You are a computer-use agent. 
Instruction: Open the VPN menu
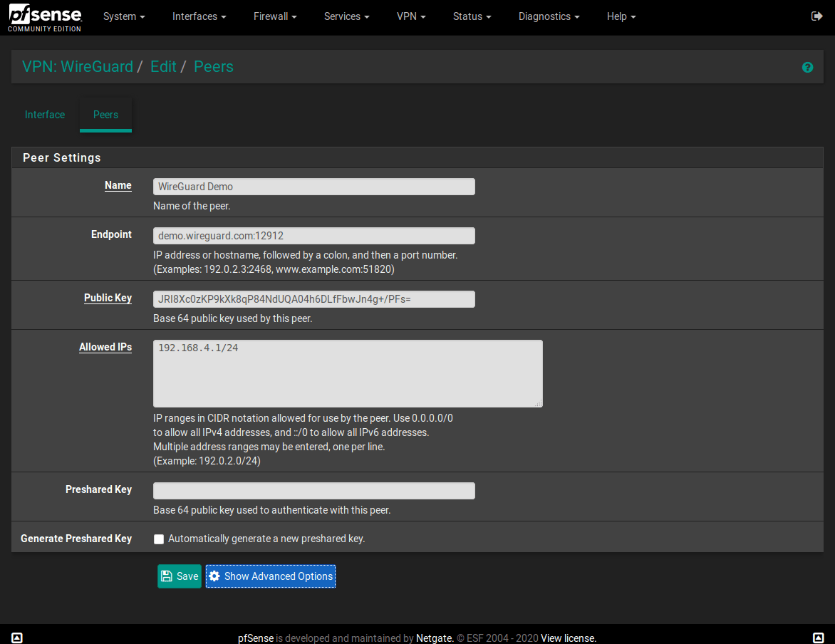click(x=411, y=16)
